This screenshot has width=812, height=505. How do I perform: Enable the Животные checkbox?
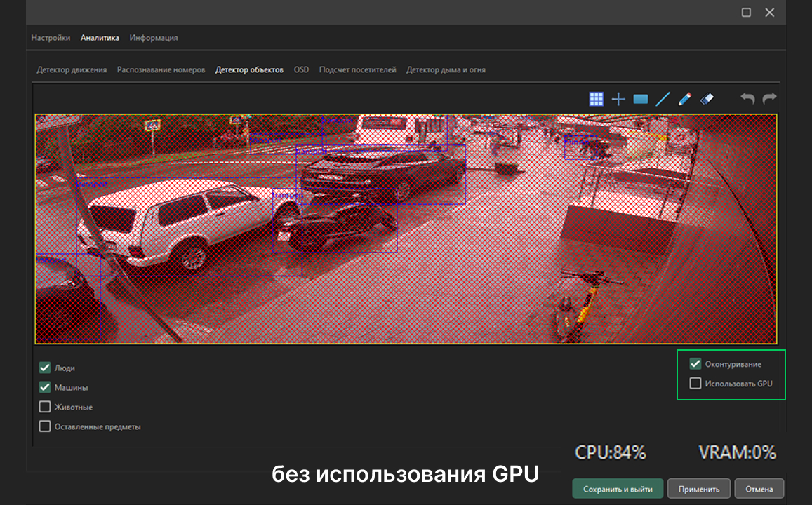click(45, 407)
